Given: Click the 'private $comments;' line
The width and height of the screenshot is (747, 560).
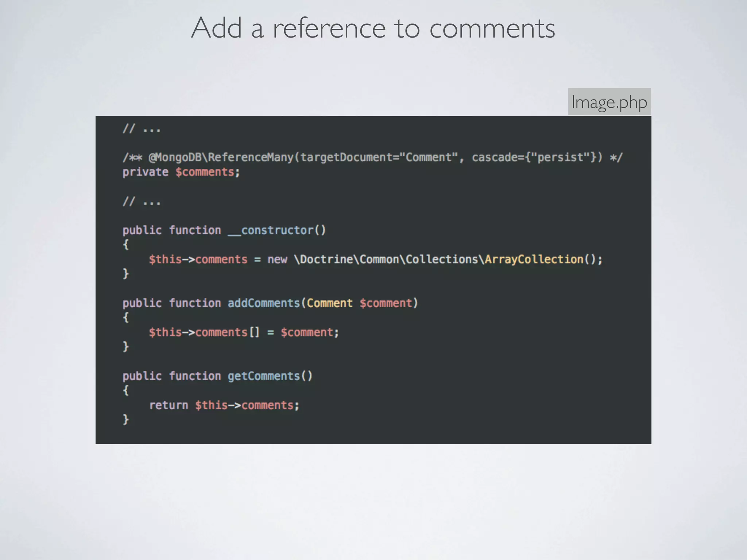Looking at the screenshot, I should point(181,172).
